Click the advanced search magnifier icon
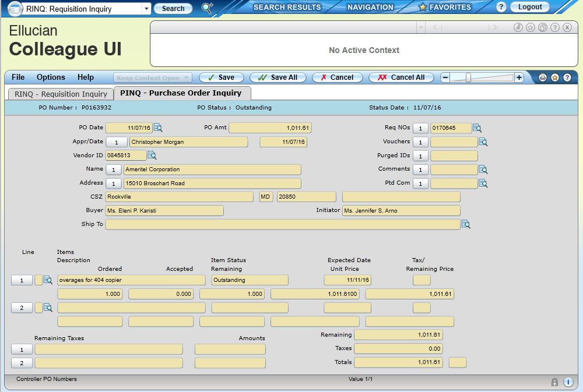This screenshot has width=583, height=392. [207, 8]
